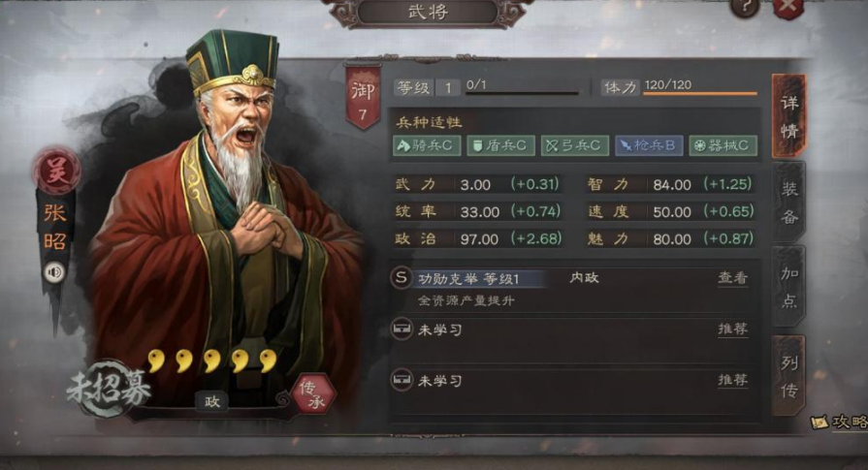Open the 攻略 guide scroll icon

(820, 422)
